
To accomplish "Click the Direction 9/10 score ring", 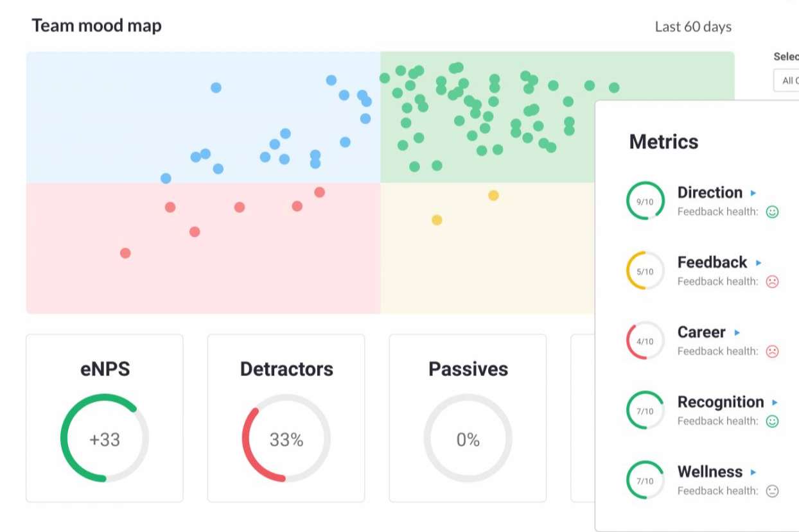I will (645, 201).
